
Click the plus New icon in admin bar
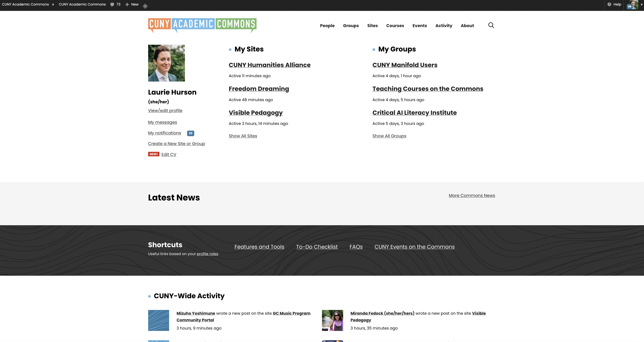tap(127, 5)
